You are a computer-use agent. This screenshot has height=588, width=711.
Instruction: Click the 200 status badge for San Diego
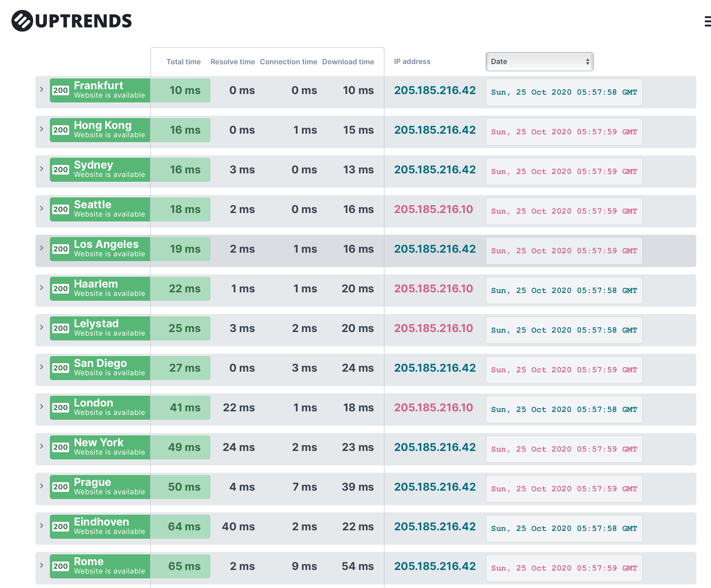coord(61,368)
